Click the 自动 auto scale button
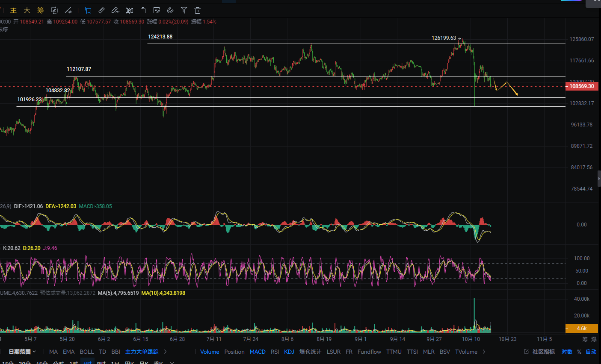 point(591,352)
